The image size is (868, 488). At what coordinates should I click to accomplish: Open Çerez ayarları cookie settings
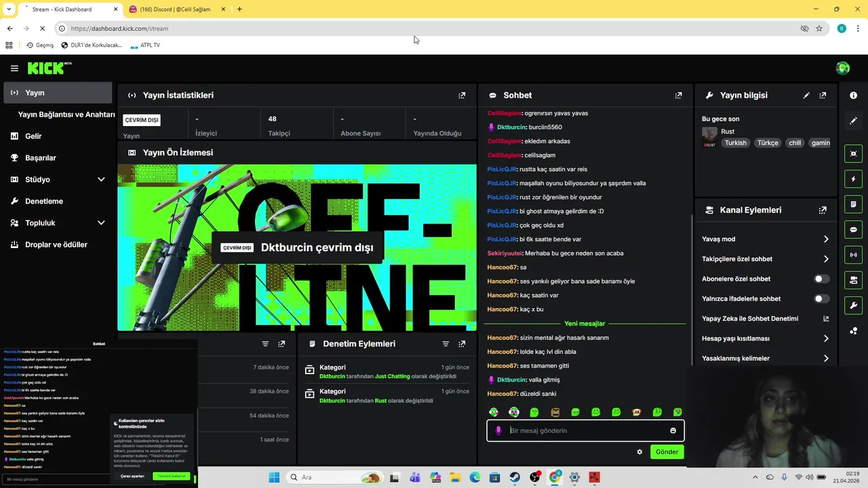[132, 476]
